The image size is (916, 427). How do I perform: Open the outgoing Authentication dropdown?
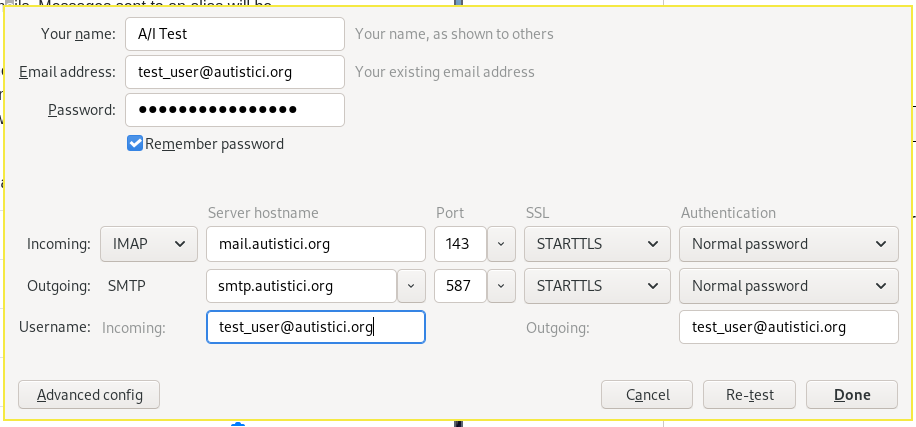coord(788,286)
